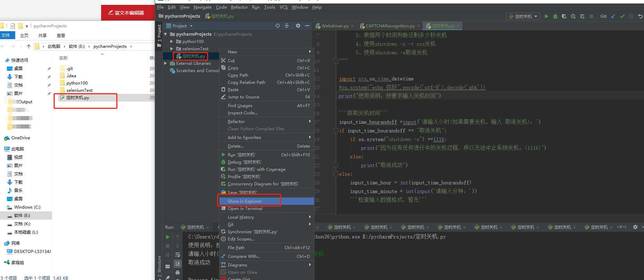Collapse the pycharmProjects root in Project tree

tap(166, 34)
